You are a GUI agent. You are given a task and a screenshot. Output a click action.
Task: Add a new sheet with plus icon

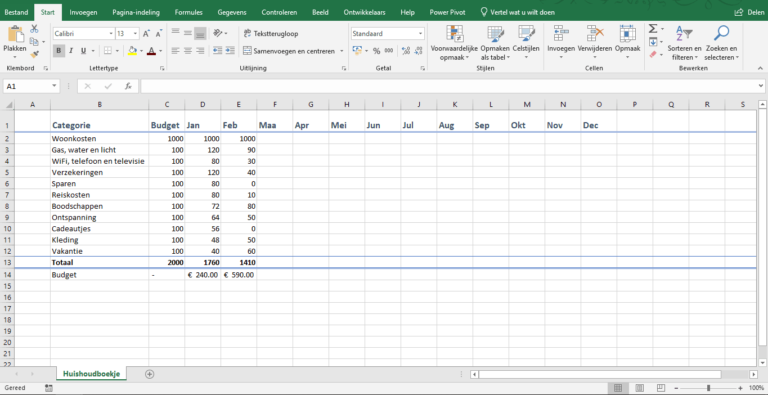tap(150, 374)
